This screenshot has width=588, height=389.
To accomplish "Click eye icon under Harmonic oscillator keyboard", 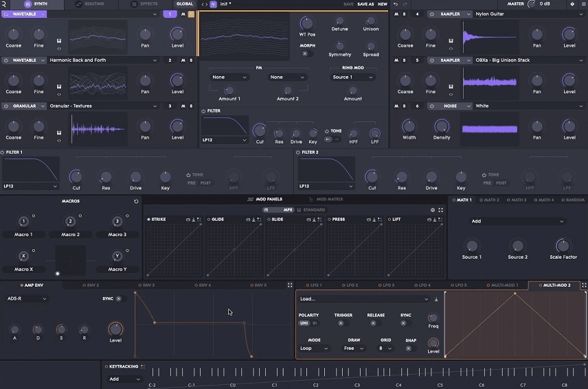I will point(59,95).
